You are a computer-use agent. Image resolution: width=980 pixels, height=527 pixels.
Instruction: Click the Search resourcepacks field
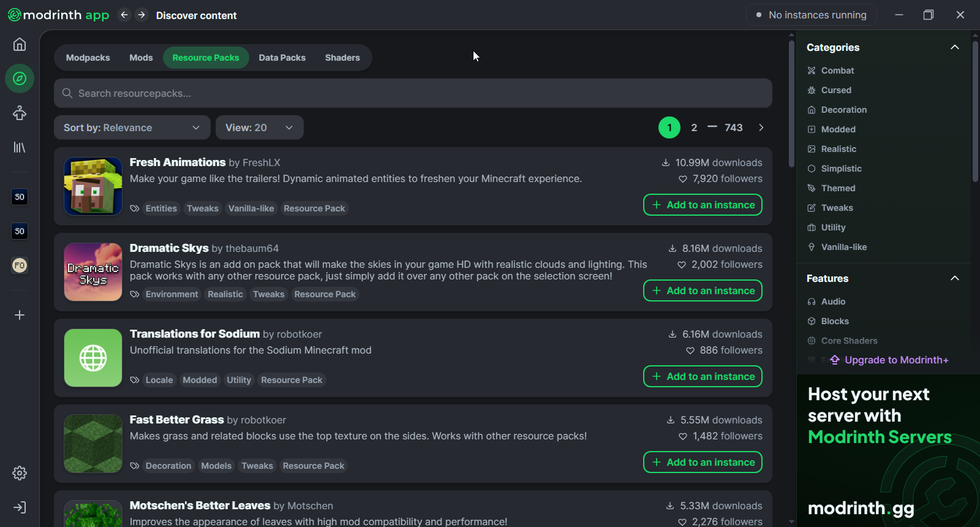point(413,93)
